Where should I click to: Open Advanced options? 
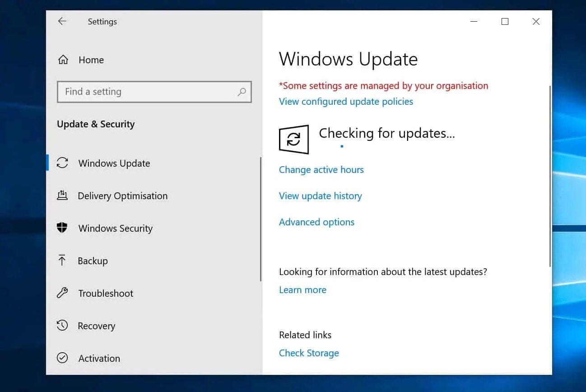click(x=316, y=222)
